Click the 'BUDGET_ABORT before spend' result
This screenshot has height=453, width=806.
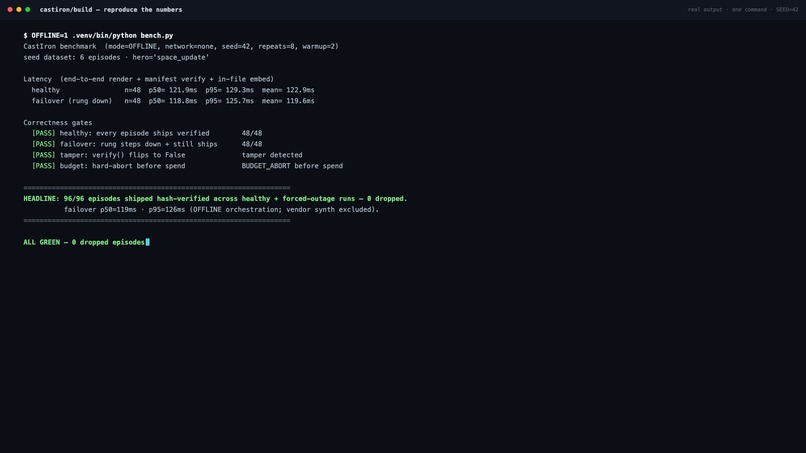292,166
